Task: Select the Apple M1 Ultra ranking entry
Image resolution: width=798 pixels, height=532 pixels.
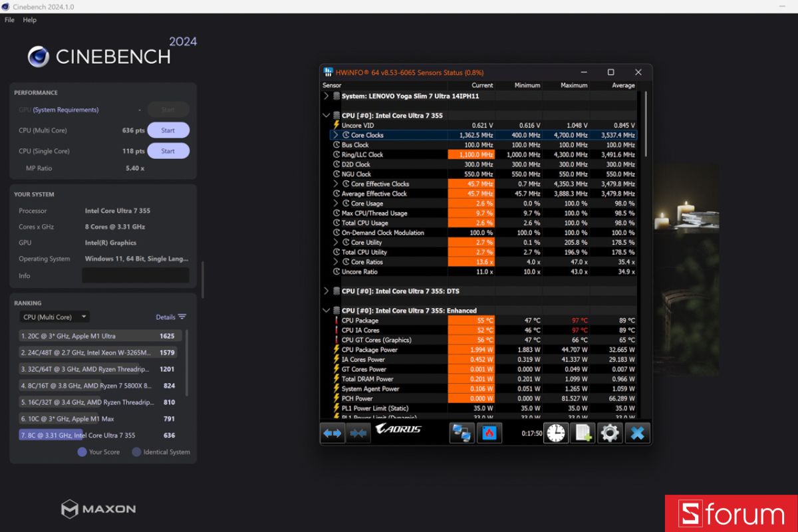Action: click(x=99, y=336)
